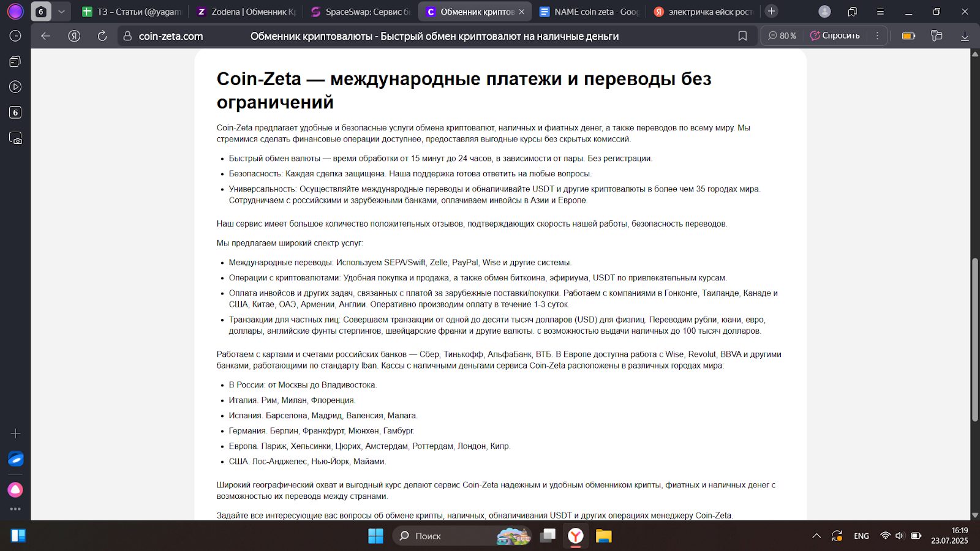The width and height of the screenshot is (980, 551).
Task: Click the США Лос-Анджелес list item
Action: 307,462
